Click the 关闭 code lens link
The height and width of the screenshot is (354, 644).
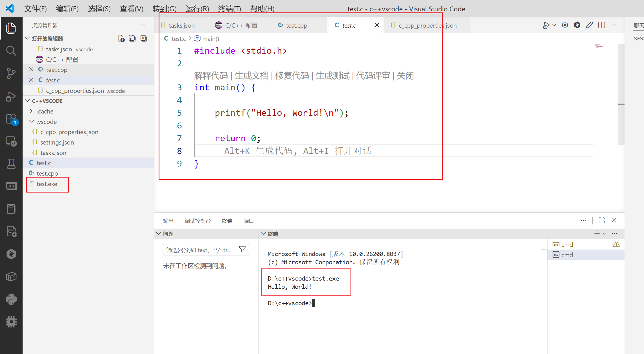[x=405, y=76]
